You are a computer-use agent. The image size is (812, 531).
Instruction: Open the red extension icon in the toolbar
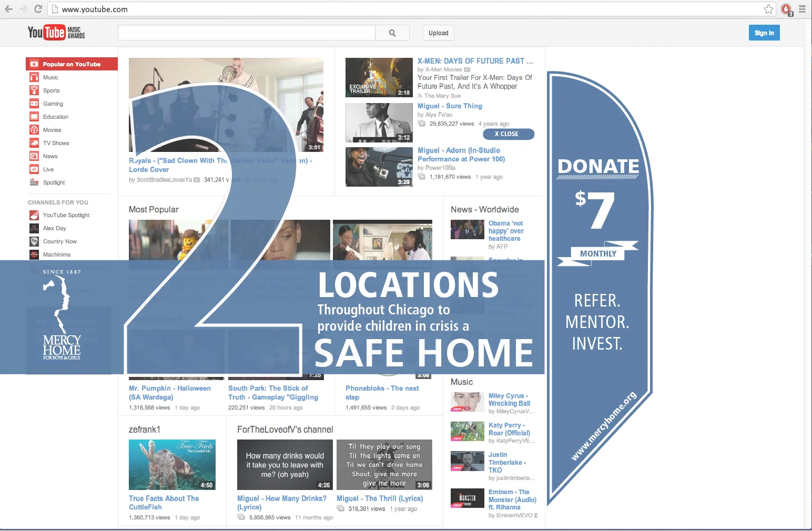click(x=786, y=9)
